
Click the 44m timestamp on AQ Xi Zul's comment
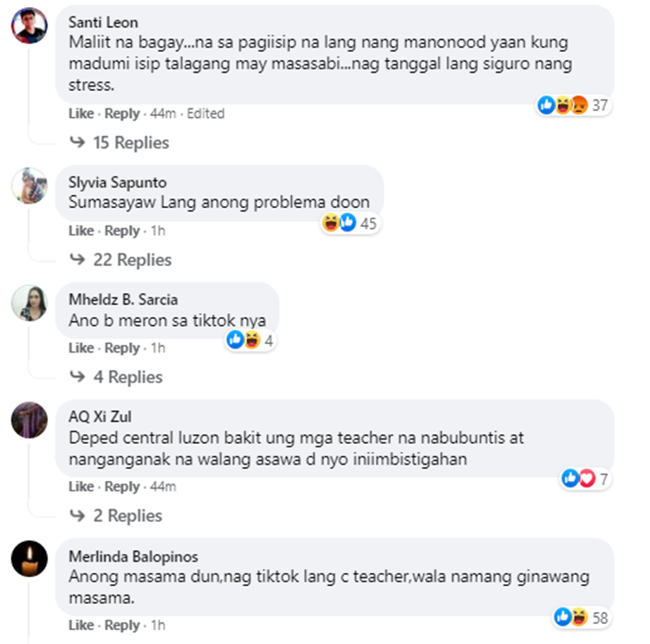pos(163,486)
